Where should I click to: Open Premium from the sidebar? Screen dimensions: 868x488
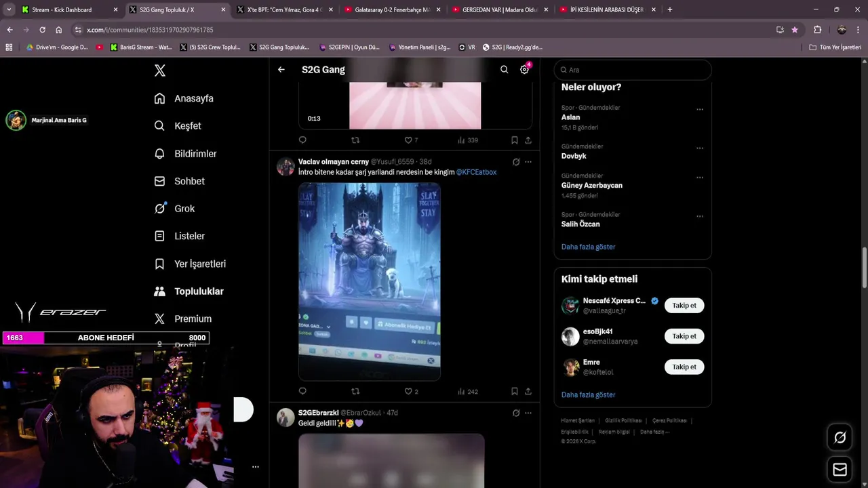182,319
